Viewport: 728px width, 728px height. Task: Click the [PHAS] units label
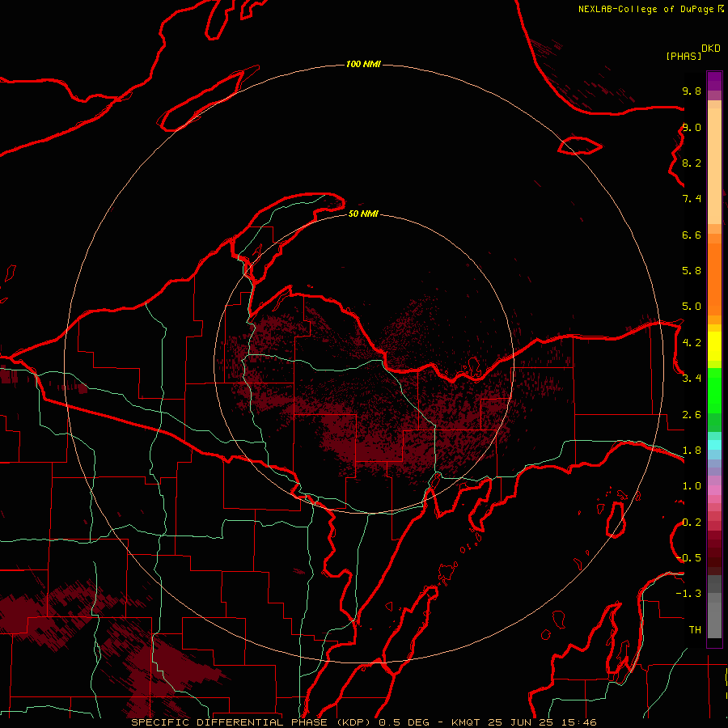[684, 56]
